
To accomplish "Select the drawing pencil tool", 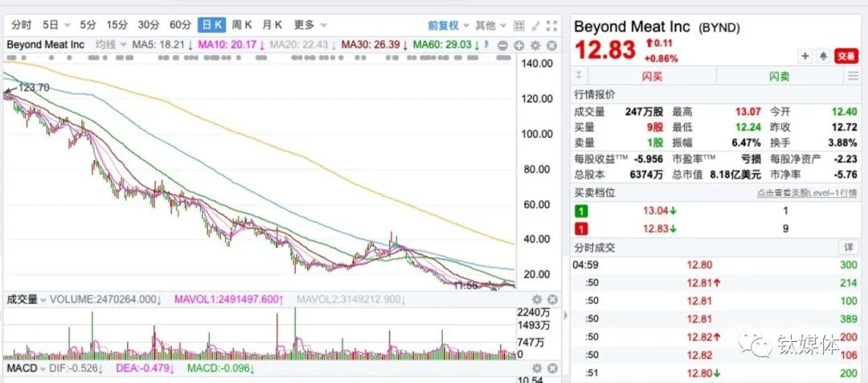I will point(535,26).
